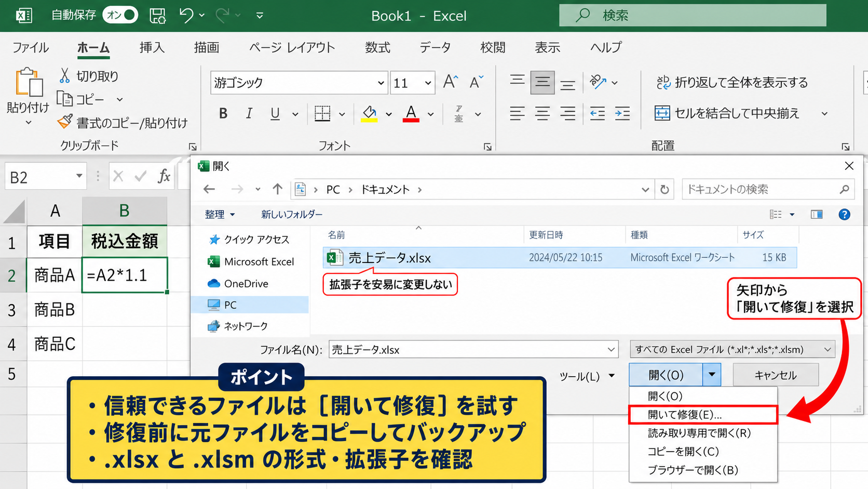This screenshot has height=489, width=868.
Task: Toggle the preview pane icon
Action: click(x=817, y=215)
